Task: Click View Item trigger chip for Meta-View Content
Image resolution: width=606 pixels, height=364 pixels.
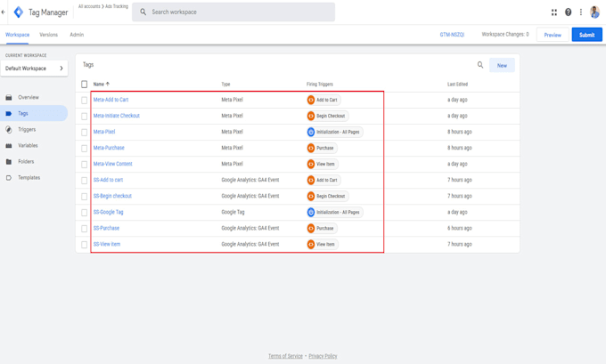Action: click(323, 164)
